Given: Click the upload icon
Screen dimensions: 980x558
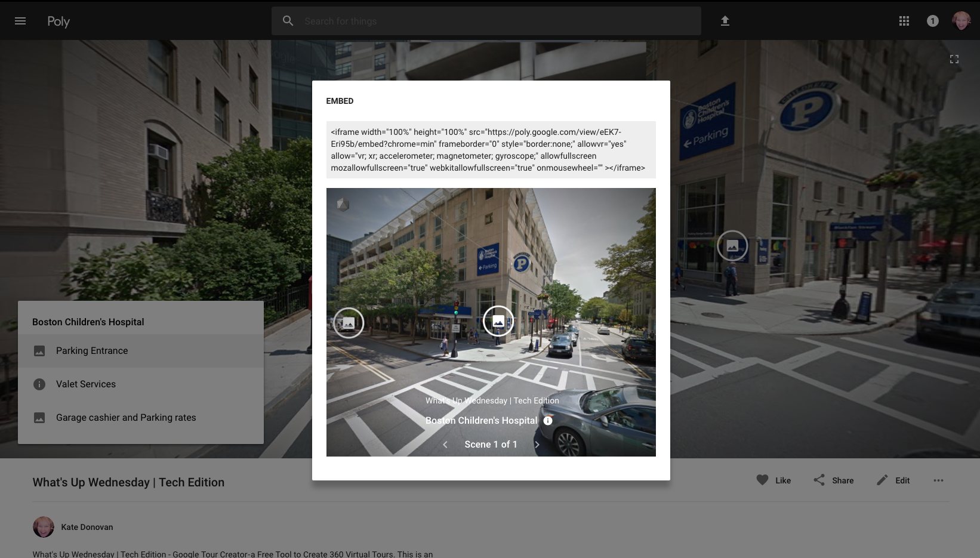Looking at the screenshot, I should [x=725, y=21].
